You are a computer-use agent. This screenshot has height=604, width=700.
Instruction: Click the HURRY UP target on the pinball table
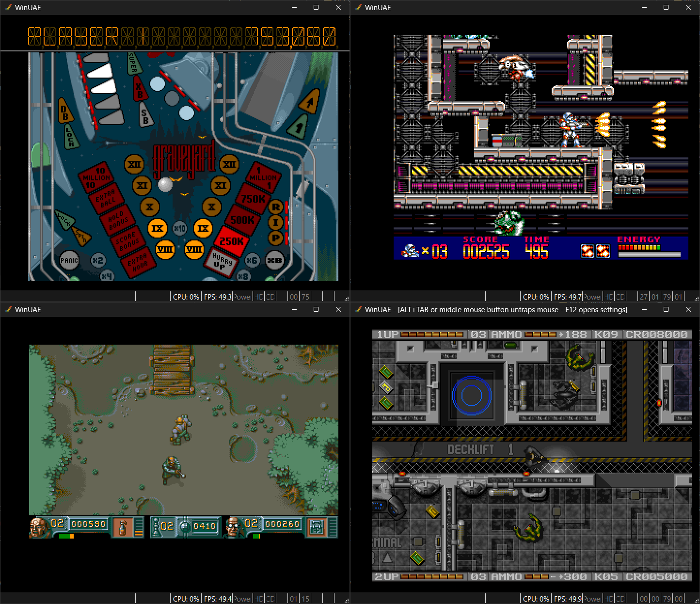[x=222, y=262]
